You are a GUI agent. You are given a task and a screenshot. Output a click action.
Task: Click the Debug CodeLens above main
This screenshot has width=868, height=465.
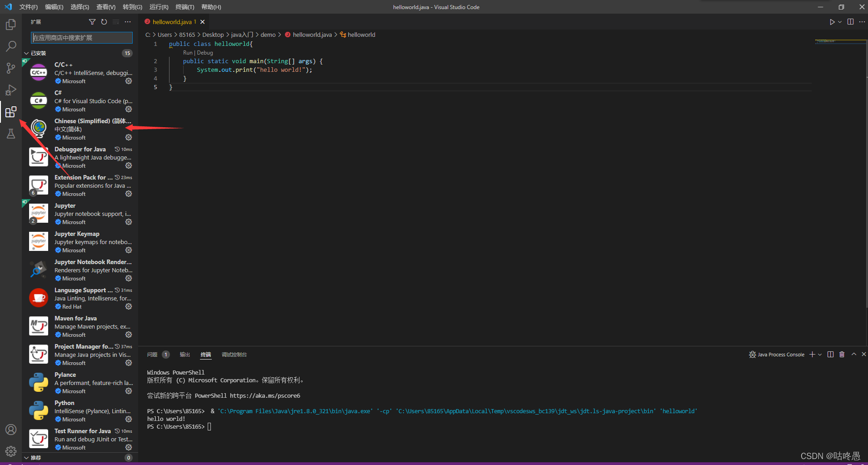coord(205,53)
